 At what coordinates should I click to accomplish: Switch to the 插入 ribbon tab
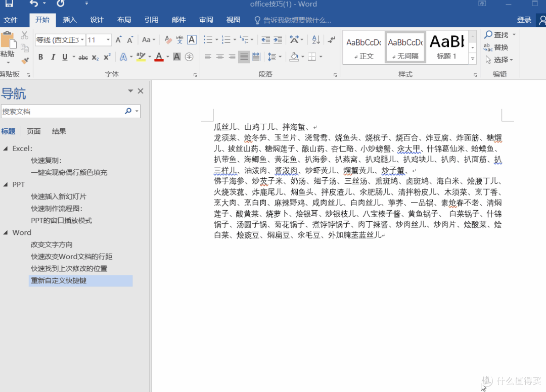click(69, 20)
